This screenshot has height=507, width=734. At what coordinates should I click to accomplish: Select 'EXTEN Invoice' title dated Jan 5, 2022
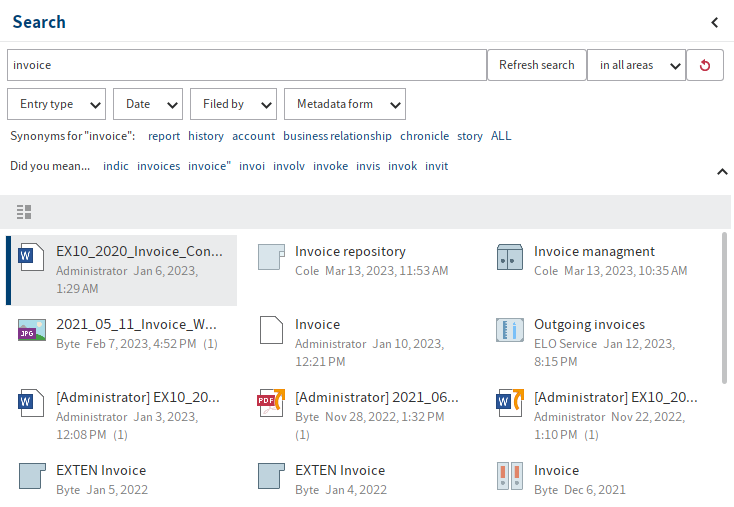coord(101,470)
